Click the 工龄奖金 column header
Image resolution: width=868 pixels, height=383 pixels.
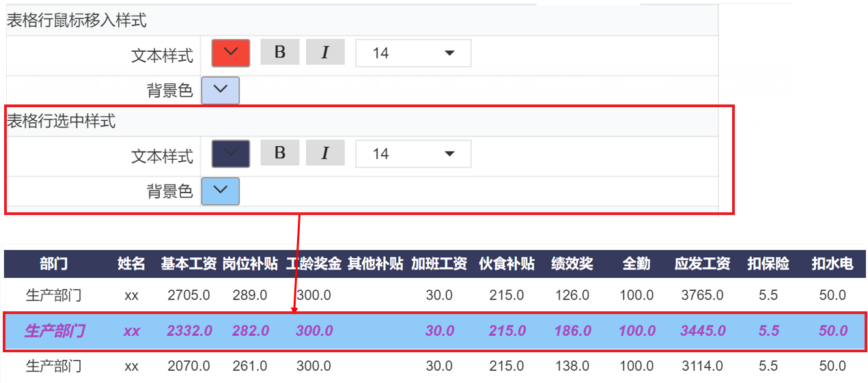pos(314,264)
